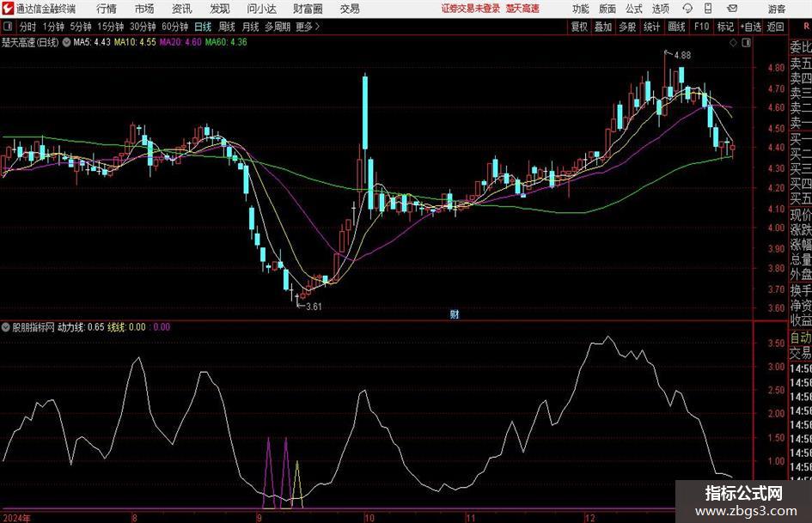Viewport: 812px width, 523px height.
Task: Select the 日线 daily period tab
Action: 203,27
